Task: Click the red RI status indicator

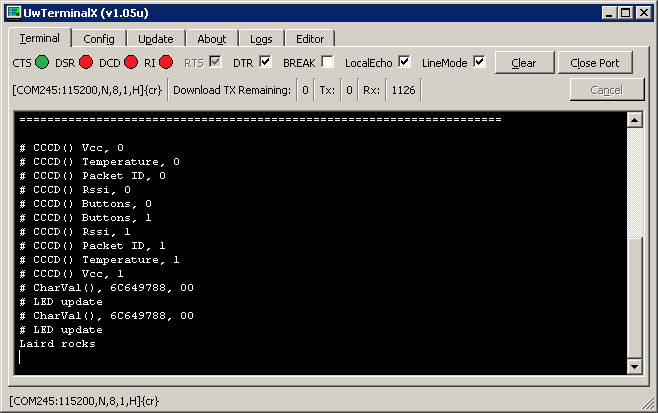Action: [166, 63]
